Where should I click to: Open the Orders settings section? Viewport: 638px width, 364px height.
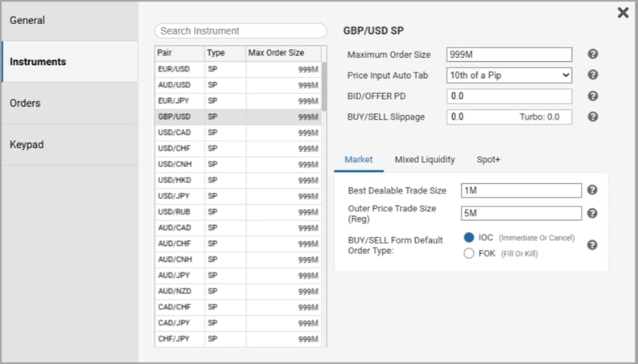[69, 103]
